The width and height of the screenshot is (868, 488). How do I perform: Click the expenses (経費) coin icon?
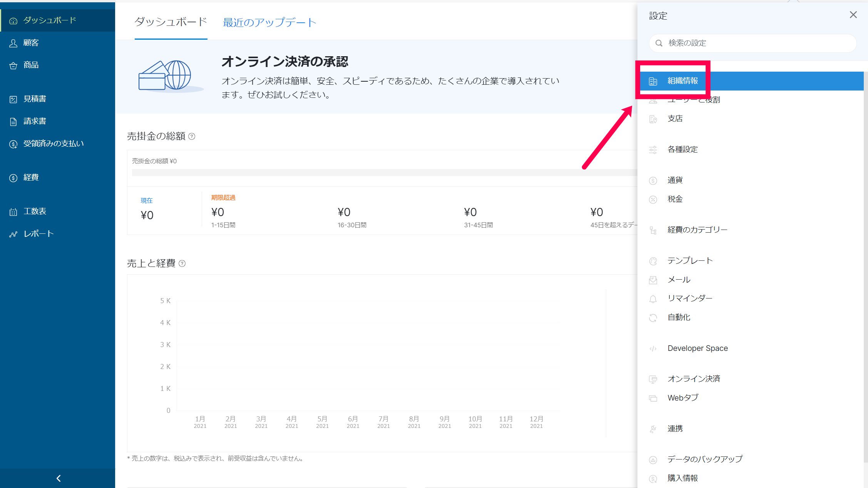point(13,178)
